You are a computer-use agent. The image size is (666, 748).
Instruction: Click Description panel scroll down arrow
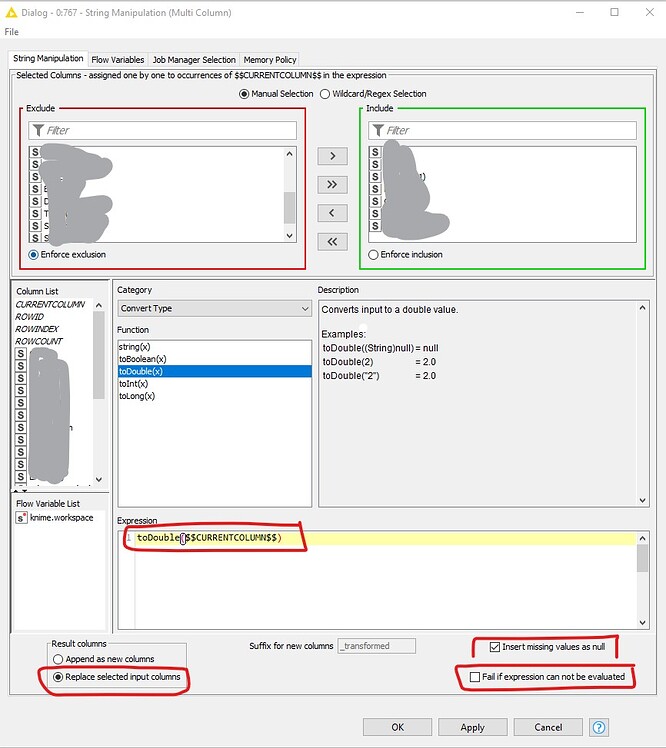point(643,500)
